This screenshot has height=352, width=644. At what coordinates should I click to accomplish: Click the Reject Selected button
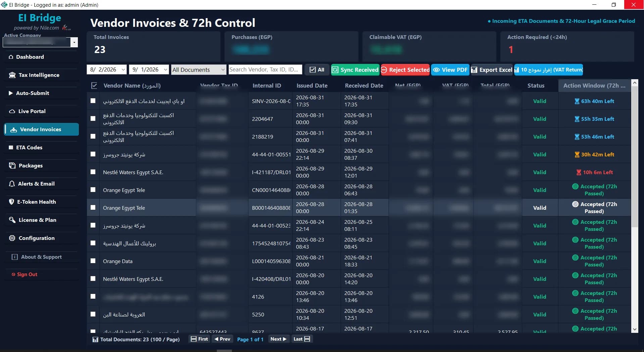pyautogui.click(x=405, y=70)
